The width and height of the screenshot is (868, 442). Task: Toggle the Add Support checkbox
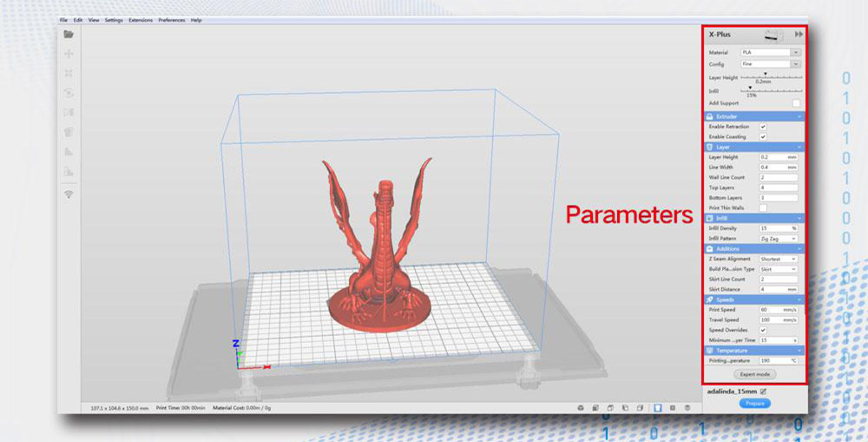pyautogui.click(x=796, y=102)
